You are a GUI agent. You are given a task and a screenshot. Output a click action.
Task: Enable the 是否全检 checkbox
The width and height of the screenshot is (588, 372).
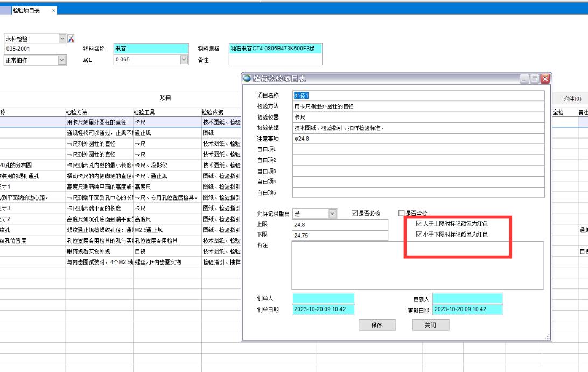coord(401,213)
